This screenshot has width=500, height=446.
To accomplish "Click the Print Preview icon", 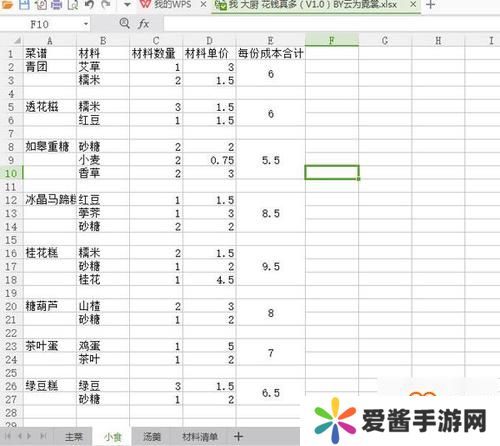I will tap(73, 4).
